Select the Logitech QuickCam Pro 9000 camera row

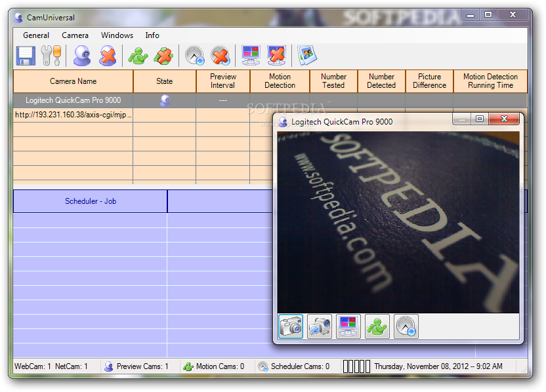coord(270,100)
